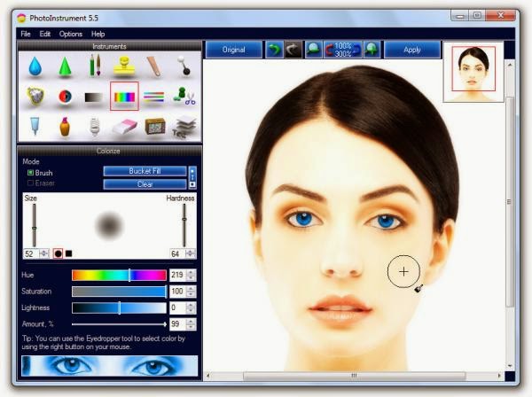Click the Lightness value field 0

pos(177,307)
